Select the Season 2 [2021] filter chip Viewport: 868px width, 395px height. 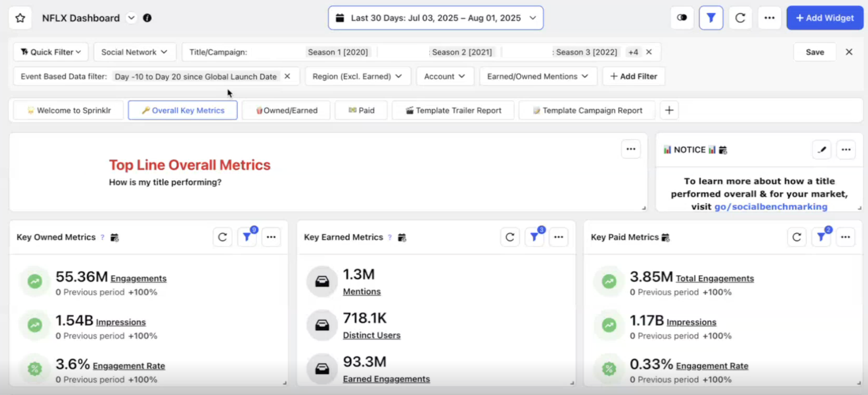462,52
